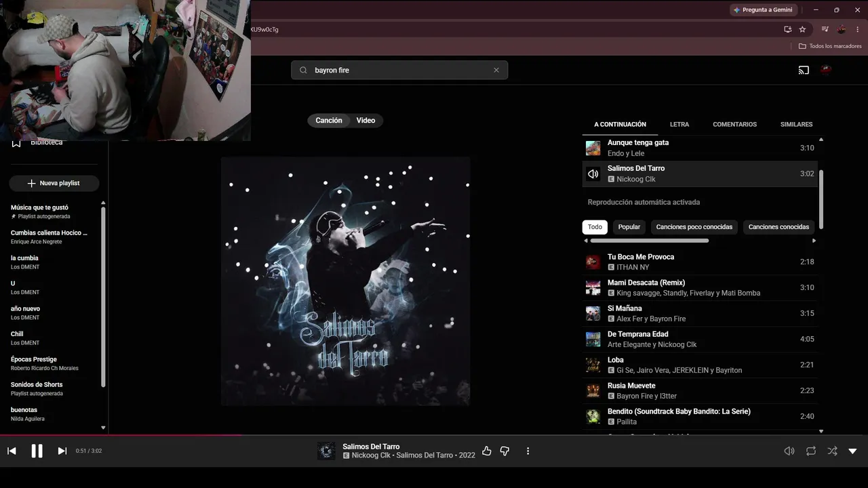
Task: Click Tu Boca Me Provoca thumbnail
Action: pos(593,262)
